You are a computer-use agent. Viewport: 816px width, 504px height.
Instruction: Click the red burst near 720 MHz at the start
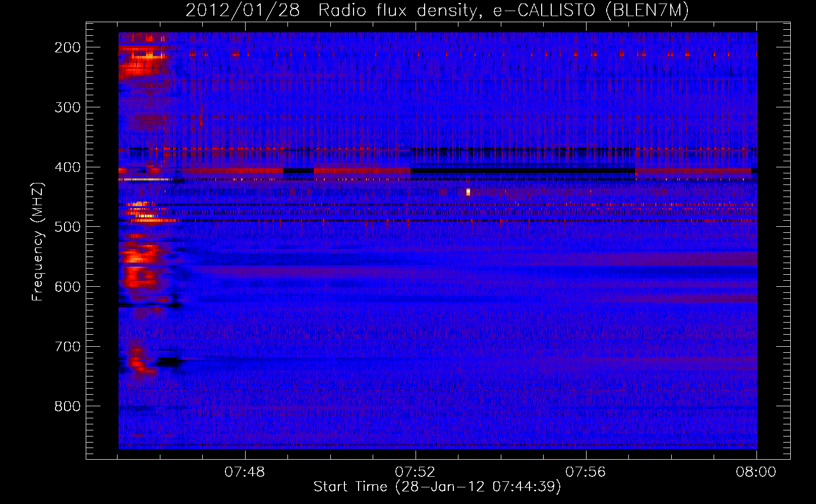click(x=136, y=362)
